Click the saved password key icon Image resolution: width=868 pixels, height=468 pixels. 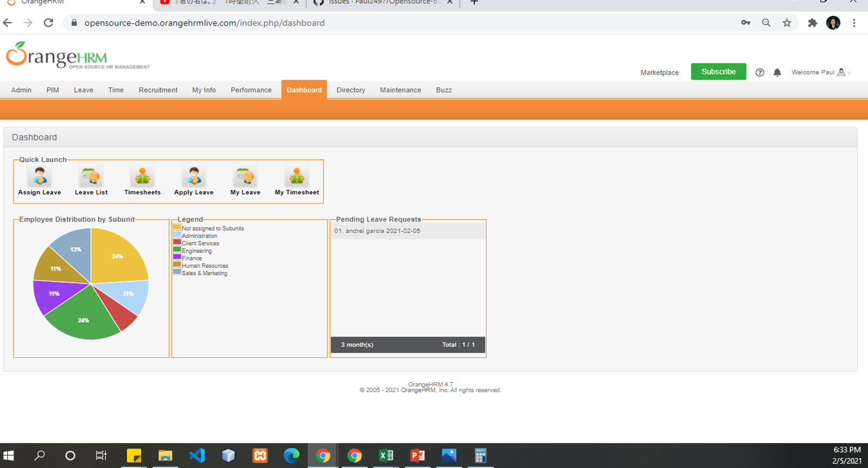tap(746, 23)
